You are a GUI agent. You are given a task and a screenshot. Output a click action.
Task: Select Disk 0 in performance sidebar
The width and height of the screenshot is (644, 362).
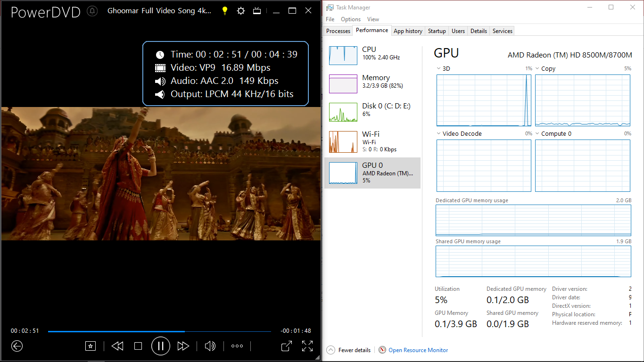(x=372, y=112)
